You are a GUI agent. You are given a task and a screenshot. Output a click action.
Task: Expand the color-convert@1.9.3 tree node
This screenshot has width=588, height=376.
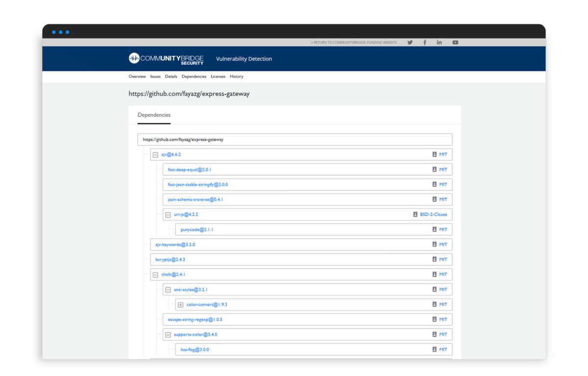pyautogui.click(x=180, y=305)
